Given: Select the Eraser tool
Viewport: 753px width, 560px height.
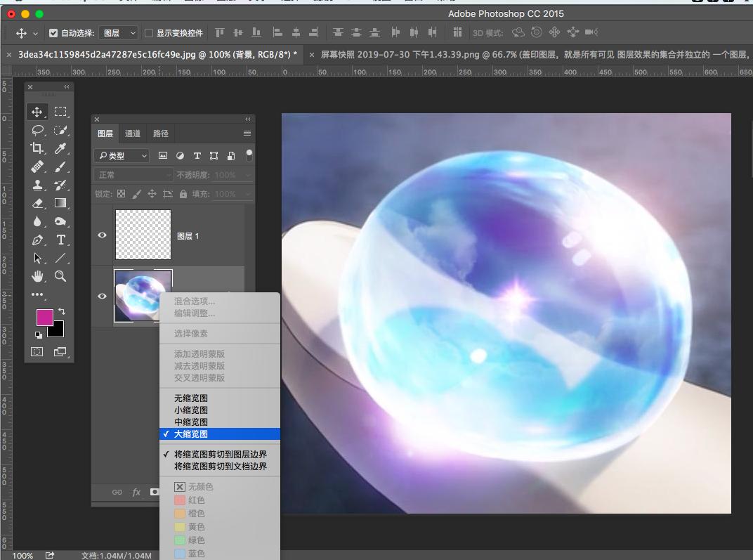Looking at the screenshot, I should [37, 203].
